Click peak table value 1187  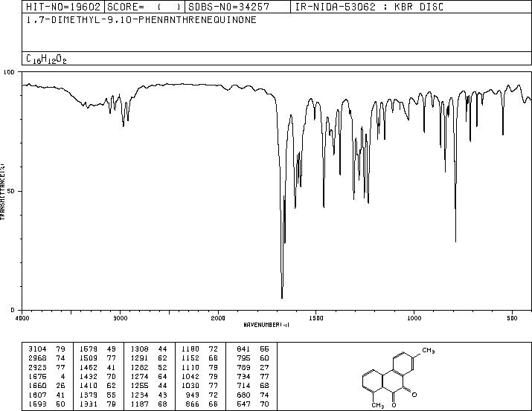point(139,404)
